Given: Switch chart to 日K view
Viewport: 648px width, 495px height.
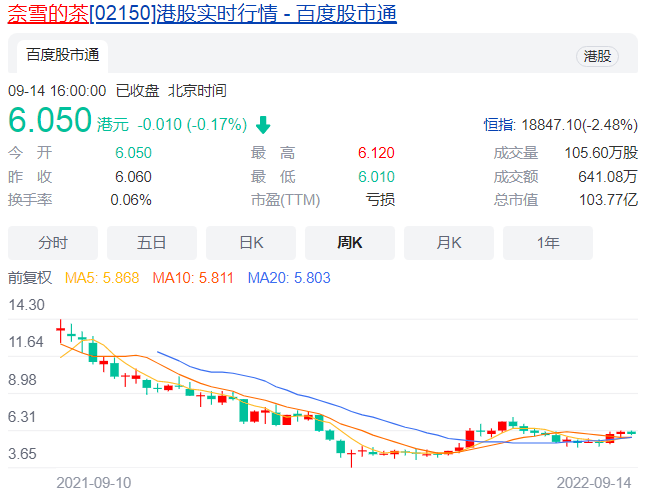Looking at the screenshot, I should click(251, 243).
